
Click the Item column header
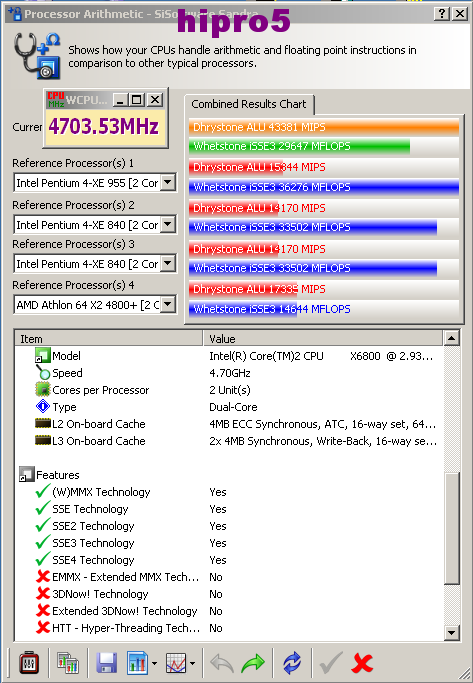(x=108, y=338)
